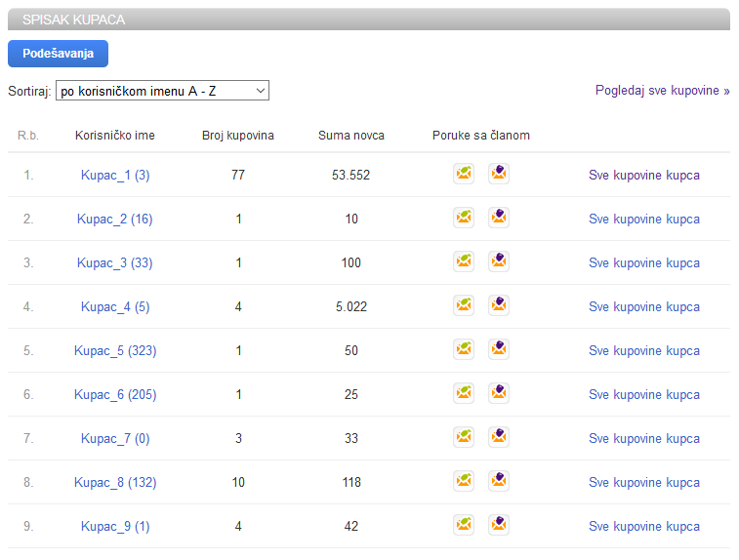Click the Podešavanja button
Image resolution: width=739 pixels, height=560 pixels.
[x=58, y=54]
